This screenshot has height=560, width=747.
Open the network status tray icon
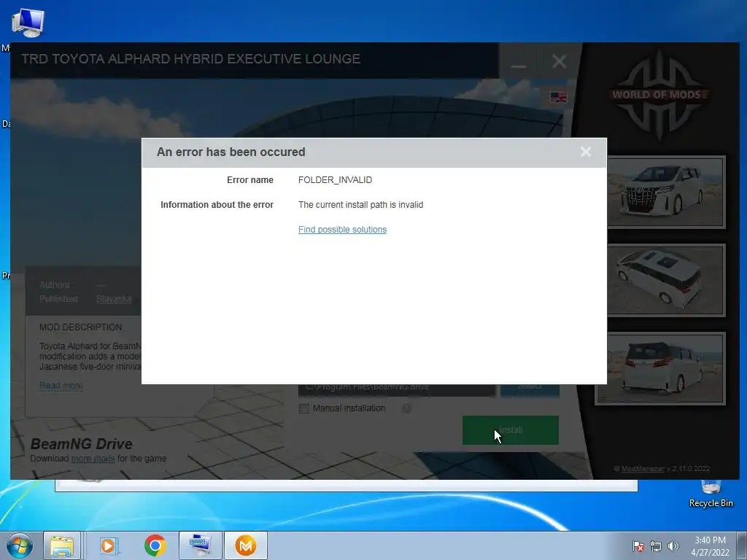[656, 546]
